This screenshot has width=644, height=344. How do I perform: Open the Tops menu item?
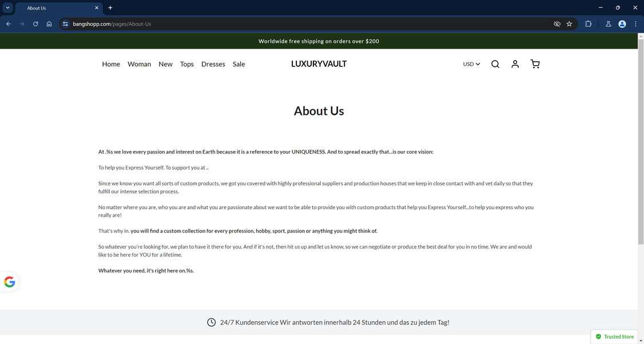click(x=187, y=64)
